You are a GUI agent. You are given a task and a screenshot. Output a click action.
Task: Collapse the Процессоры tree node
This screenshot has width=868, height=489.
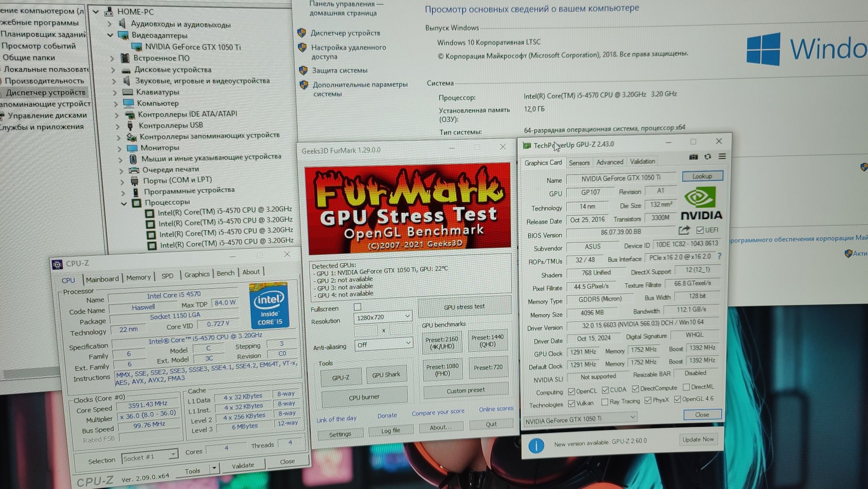pos(124,203)
